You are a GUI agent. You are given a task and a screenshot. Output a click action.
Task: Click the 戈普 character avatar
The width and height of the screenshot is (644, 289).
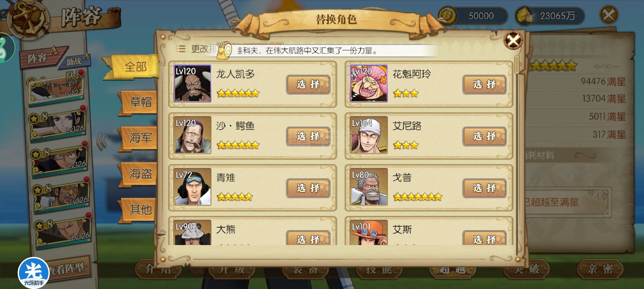click(x=369, y=187)
